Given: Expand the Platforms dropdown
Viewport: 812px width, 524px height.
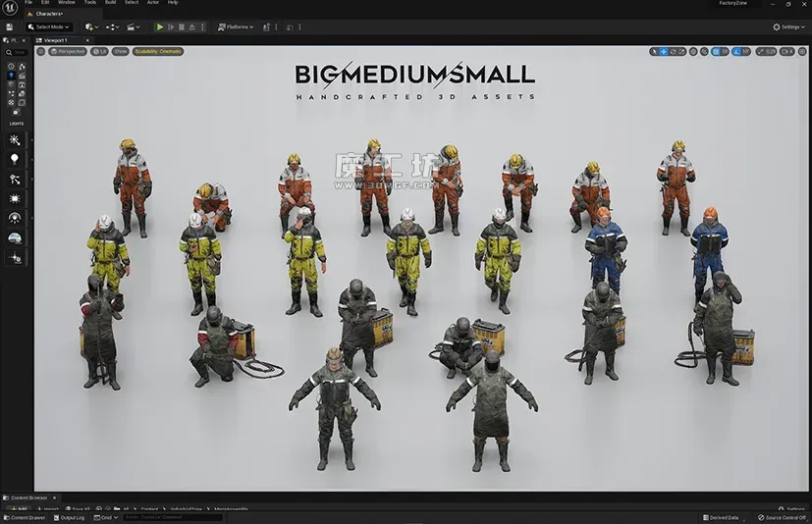Looking at the screenshot, I should [236, 26].
